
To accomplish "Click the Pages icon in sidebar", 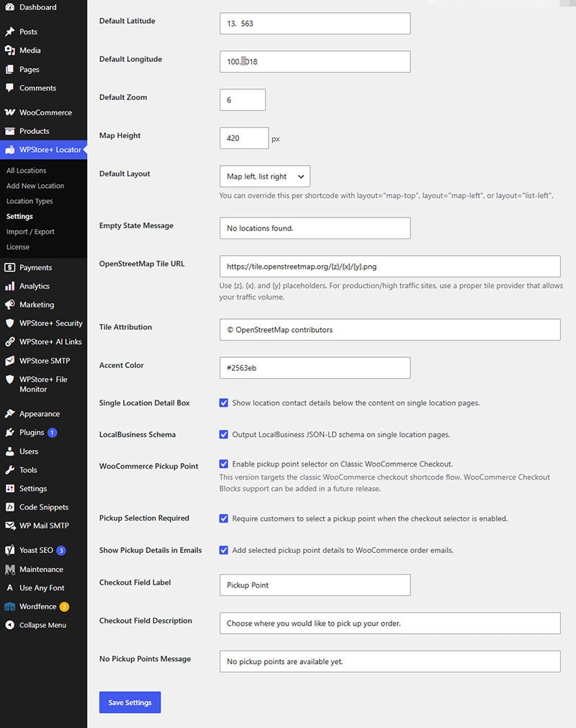I will [x=10, y=69].
